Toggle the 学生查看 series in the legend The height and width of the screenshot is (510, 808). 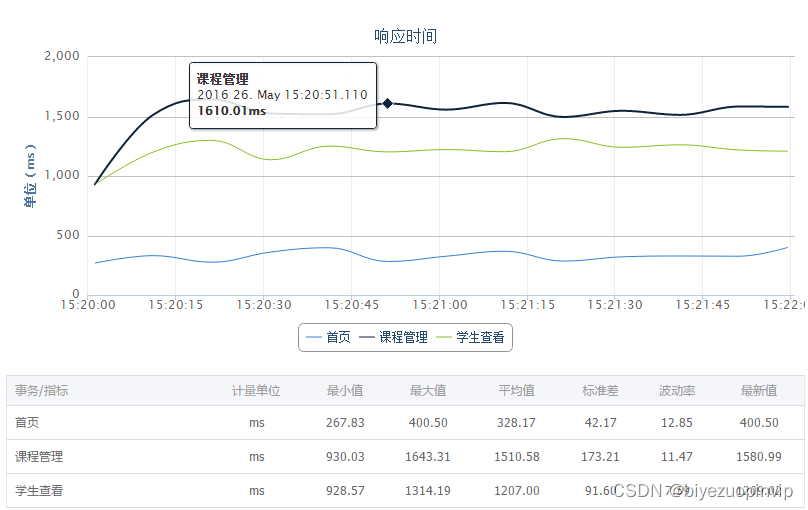tap(470, 337)
